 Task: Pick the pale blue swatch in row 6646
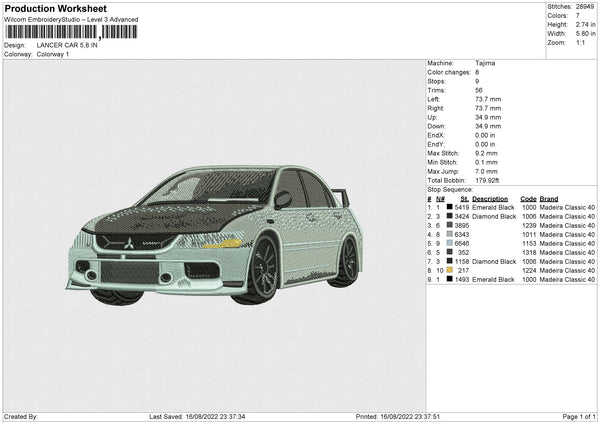coord(450,243)
